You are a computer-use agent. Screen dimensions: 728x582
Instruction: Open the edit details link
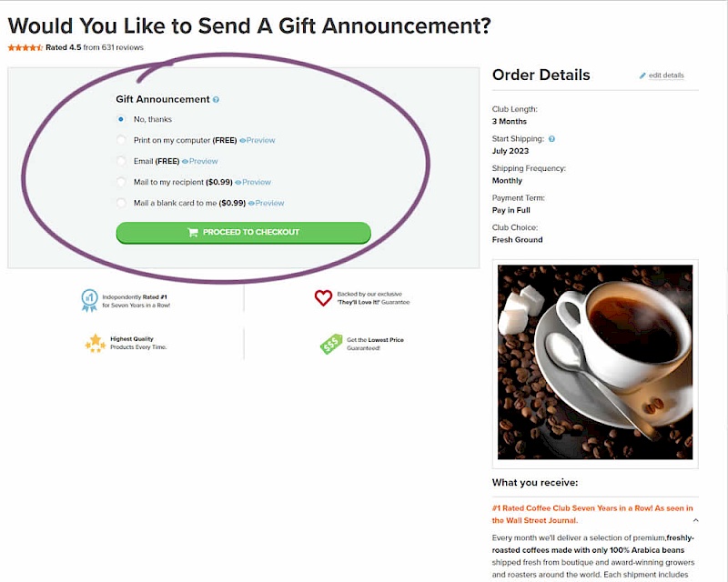[x=666, y=75]
